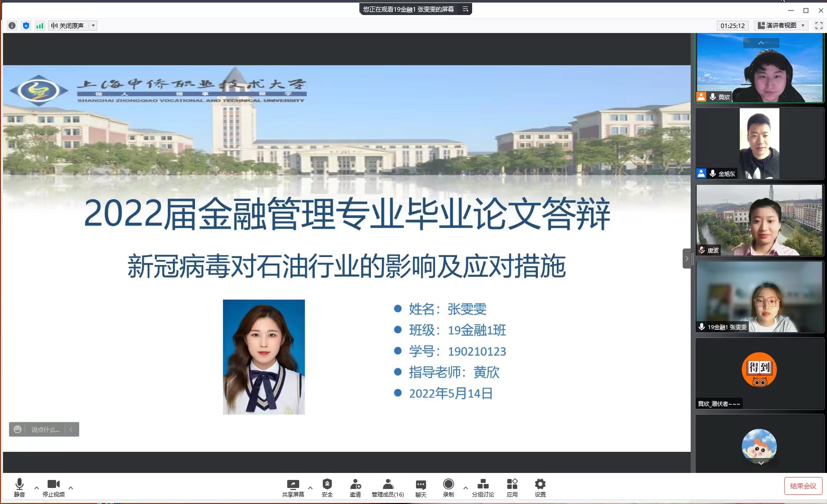Viewport: 827px width, 504px height.
Task: Open the 应用 apps panel
Action: [512, 487]
